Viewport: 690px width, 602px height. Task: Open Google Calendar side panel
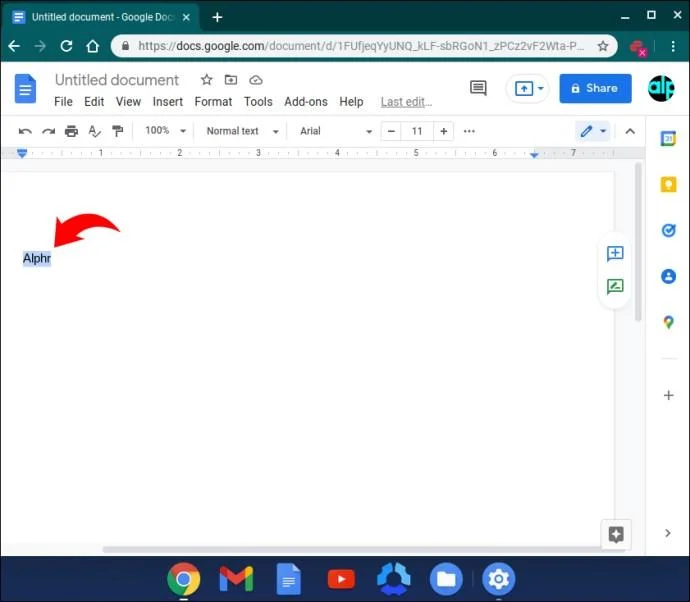(x=668, y=139)
